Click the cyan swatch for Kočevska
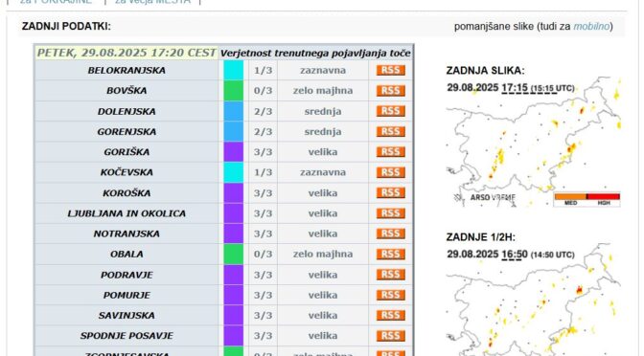The image size is (644, 356). pyautogui.click(x=233, y=172)
